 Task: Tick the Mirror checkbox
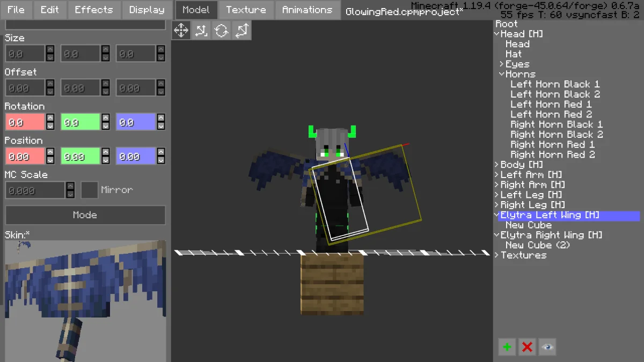90,190
